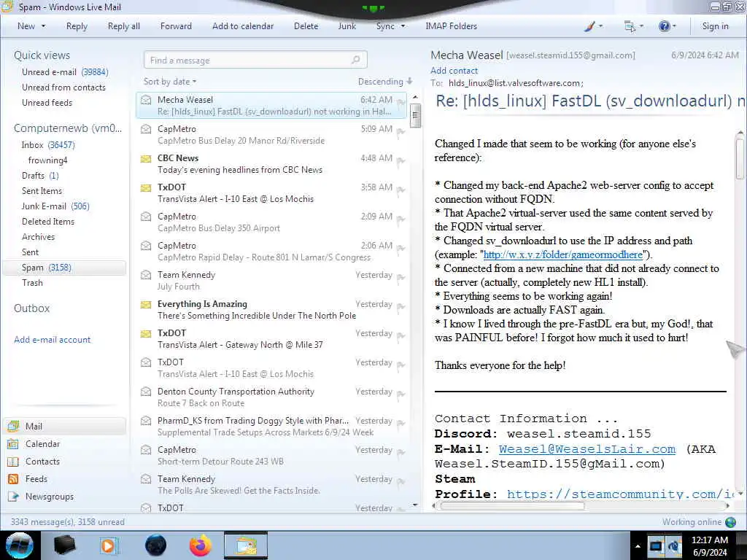Click Forward in the toolbar
Screen dimensions: 747x560
[x=176, y=27]
